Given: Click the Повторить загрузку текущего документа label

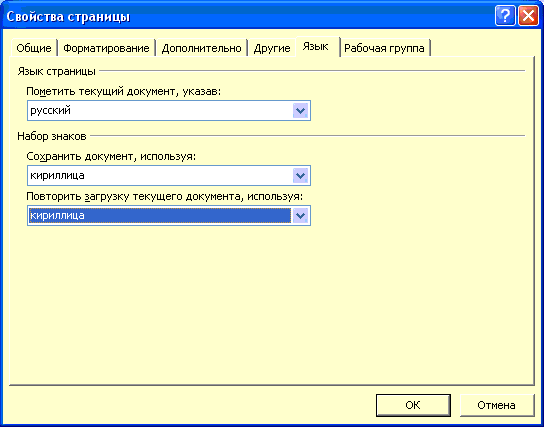Looking at the screenshot, I should pyautogui.click(x=164, y=197).
